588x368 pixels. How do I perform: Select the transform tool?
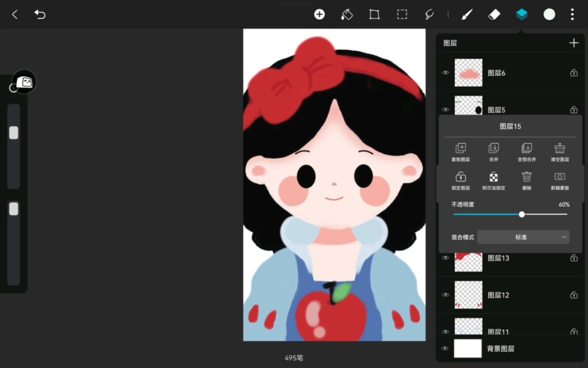coord(374,14)
